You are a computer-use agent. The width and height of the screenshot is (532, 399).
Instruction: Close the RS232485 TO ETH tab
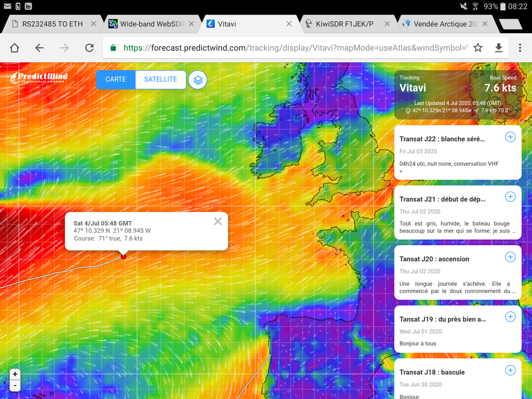point(94,24)
